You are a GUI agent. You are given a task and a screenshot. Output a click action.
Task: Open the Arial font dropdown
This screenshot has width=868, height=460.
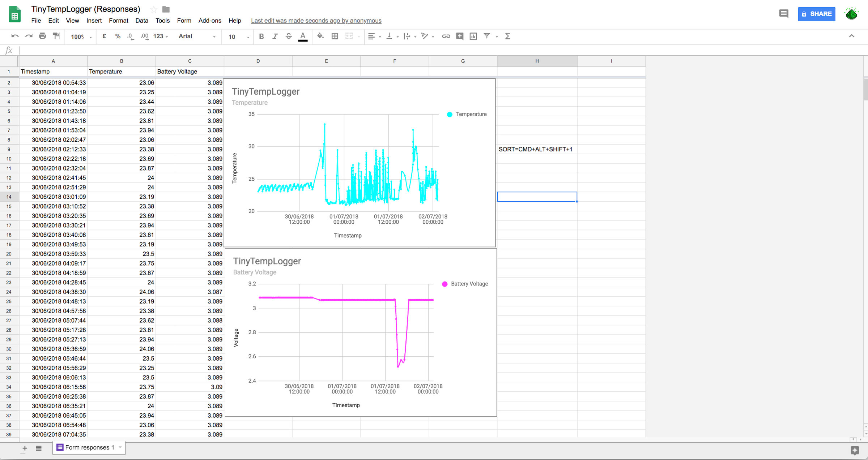197,36
